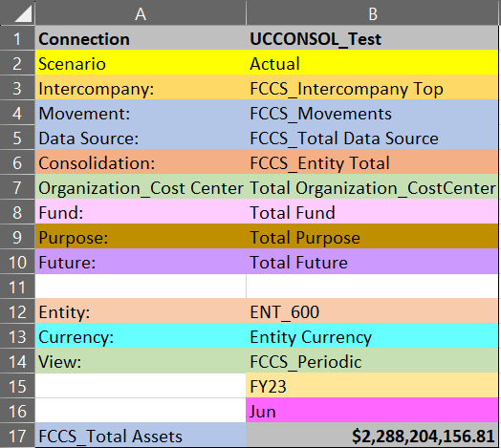Click the FCCS_Total Data Source cell
This screenshot has width=501, height=448.
[x=372, y=138]
